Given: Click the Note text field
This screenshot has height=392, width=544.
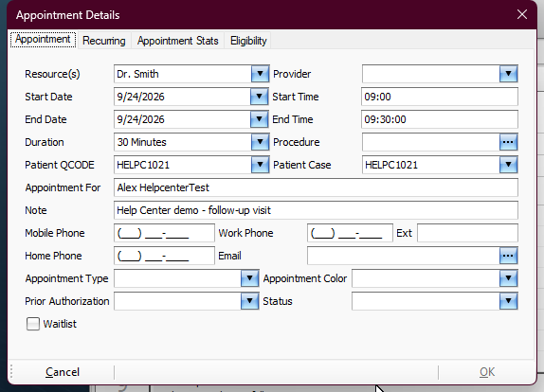Looking at the screenshot, I should [x=316, y=210].
